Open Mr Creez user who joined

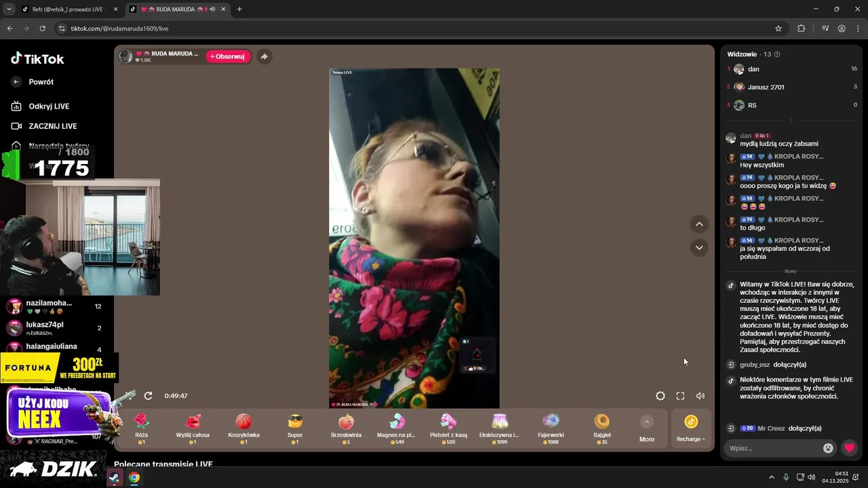(x=771, y=428)
